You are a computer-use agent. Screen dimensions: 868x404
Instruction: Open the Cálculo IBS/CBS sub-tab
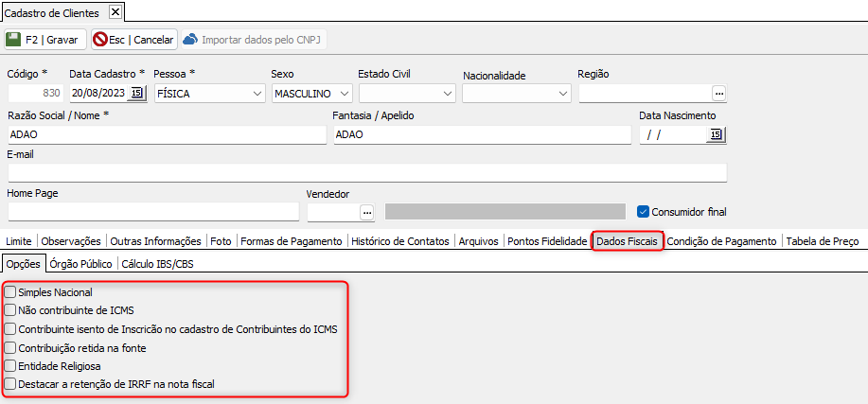(x=157, y=264)
